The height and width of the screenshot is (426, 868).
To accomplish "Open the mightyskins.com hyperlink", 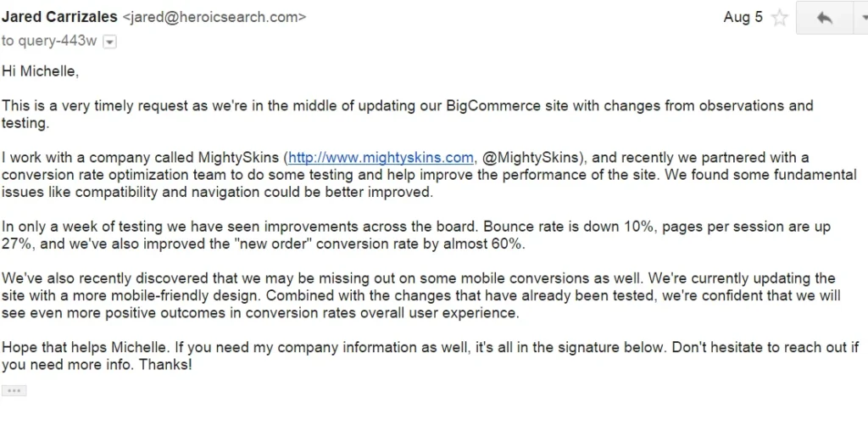I will [381, 158].
